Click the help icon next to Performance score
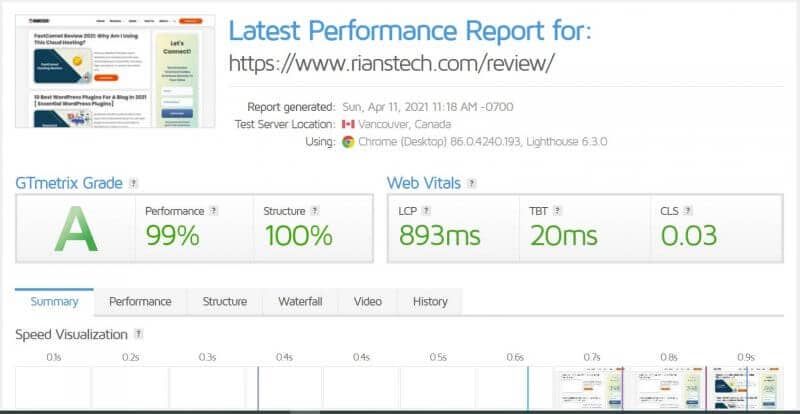Screen dimensions: 800x414 click(214, 211)
